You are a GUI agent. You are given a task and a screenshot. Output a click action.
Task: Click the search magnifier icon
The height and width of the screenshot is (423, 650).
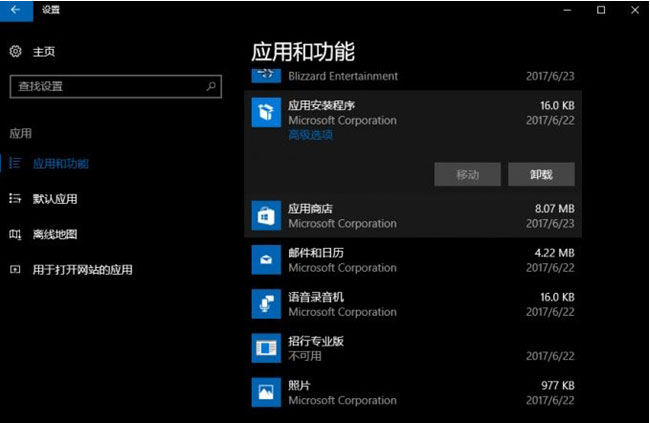(211, 86)
